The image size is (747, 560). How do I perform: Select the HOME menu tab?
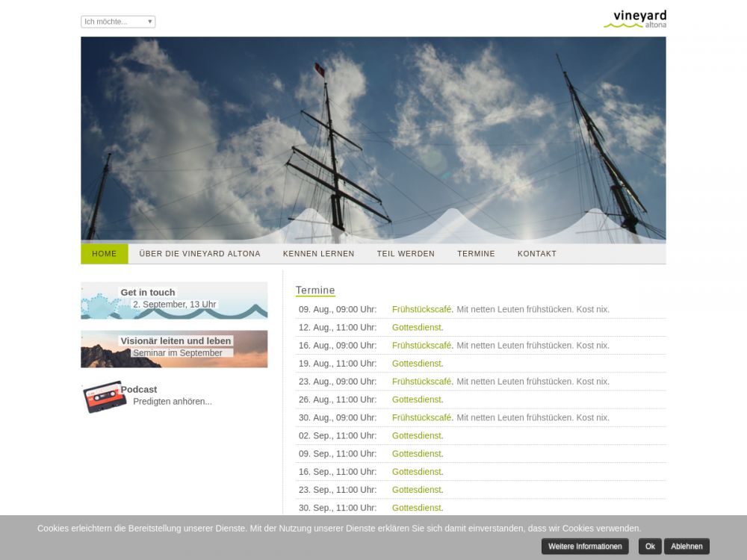coord(105,254)
